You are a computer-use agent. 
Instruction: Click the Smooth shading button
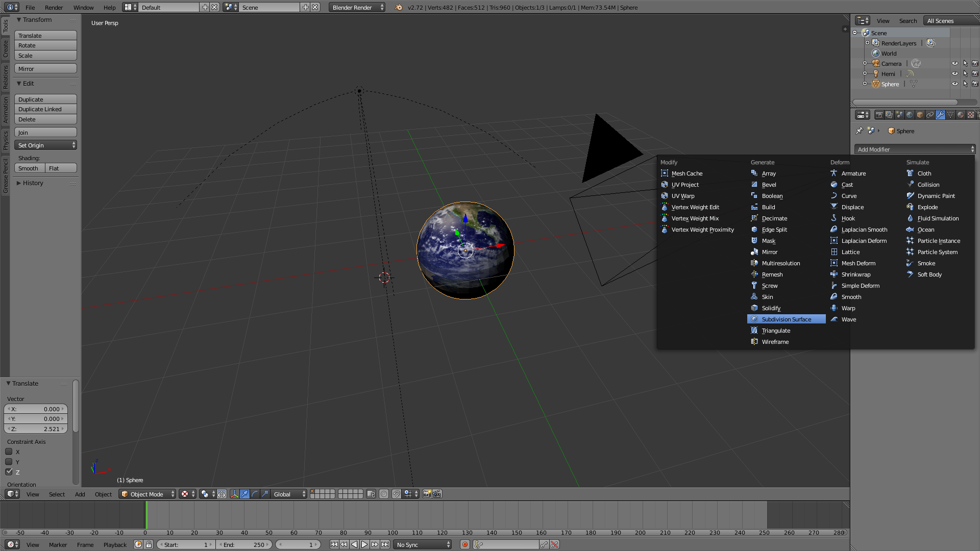(x=29, y=168)
